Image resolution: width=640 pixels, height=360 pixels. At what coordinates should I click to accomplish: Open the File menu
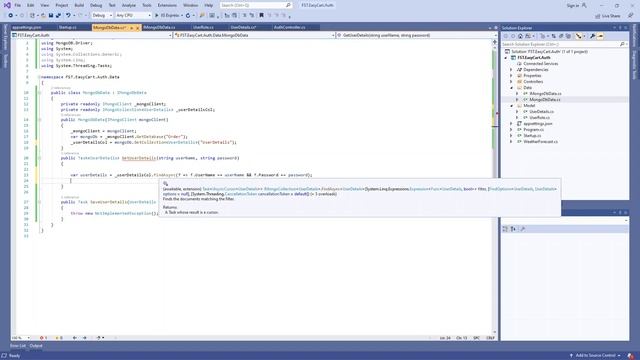coord(18,5)
